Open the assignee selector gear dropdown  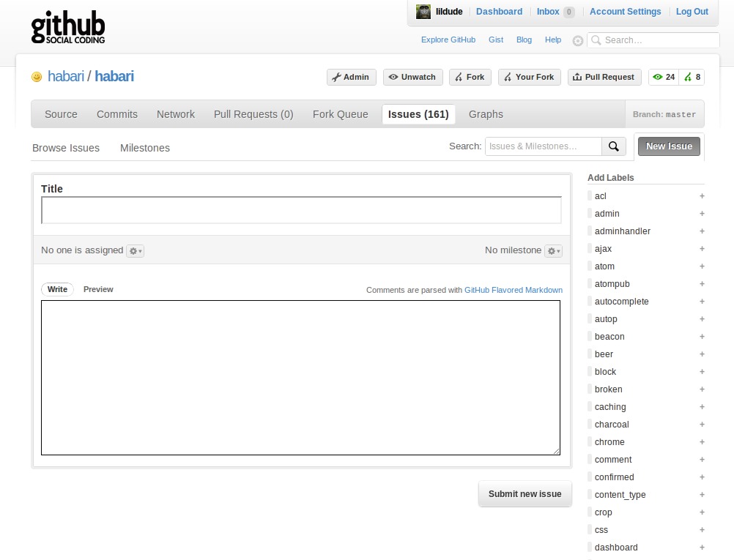pos(134,250)
